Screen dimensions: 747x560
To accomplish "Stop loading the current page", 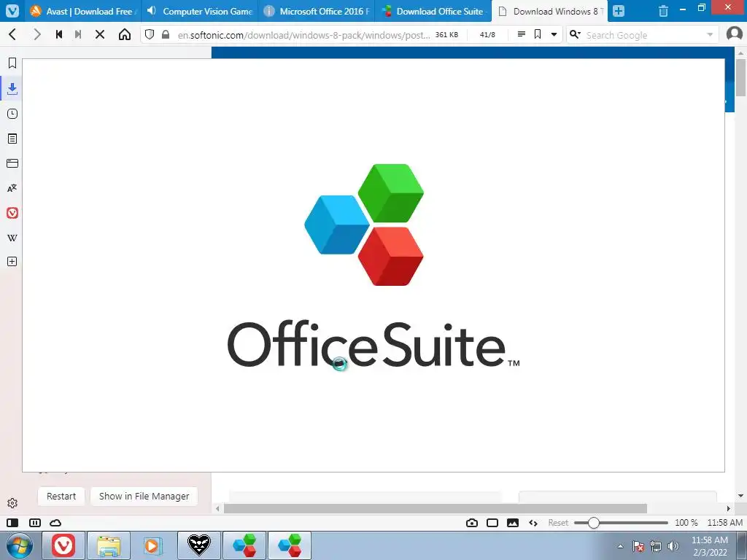I will 100,34.
